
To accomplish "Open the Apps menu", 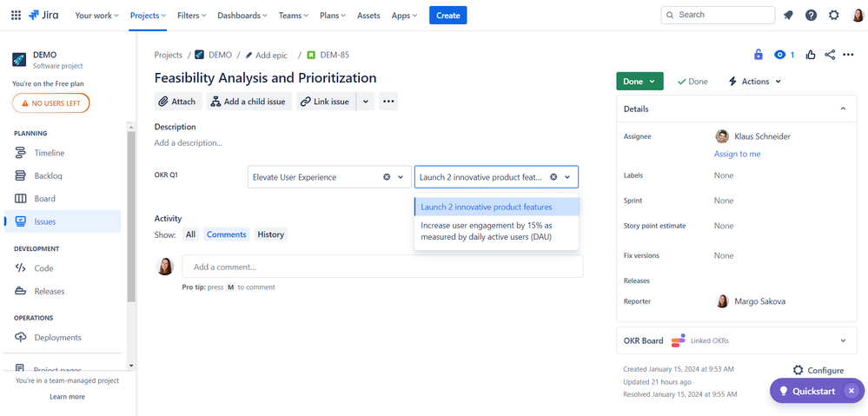I will pyautogui.click(x=404, y=16).
